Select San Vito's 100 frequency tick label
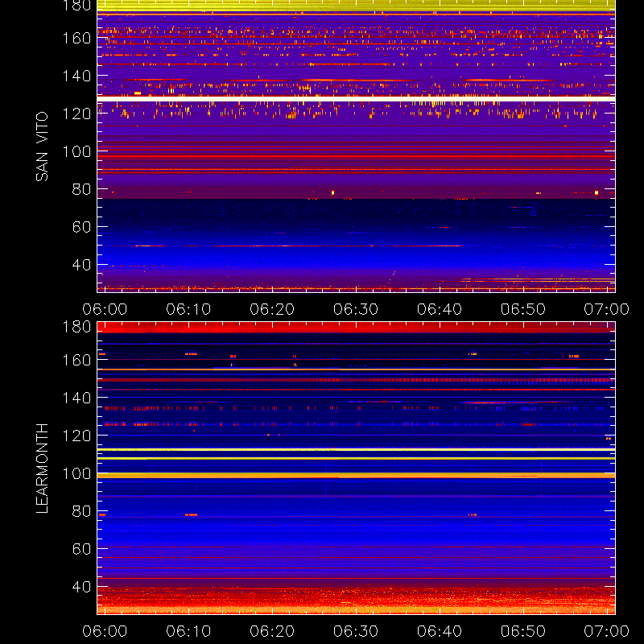The image size is (644, 644). 76,151
